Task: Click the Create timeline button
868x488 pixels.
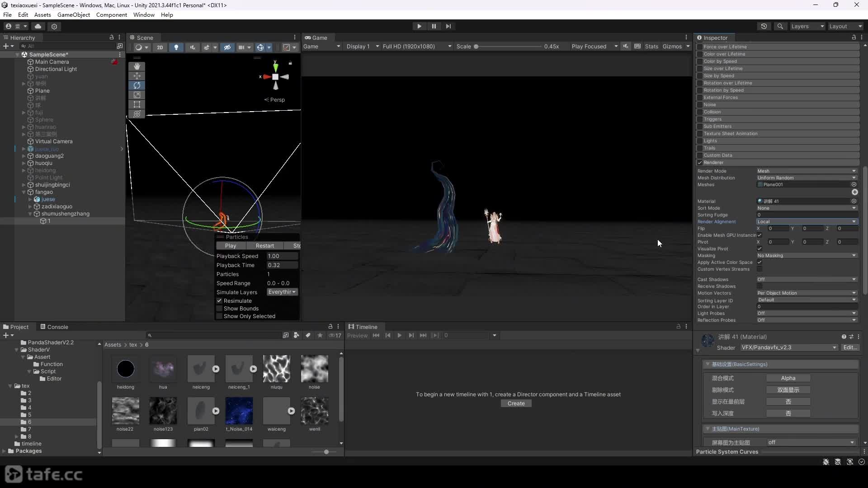Action: [516, 404]
